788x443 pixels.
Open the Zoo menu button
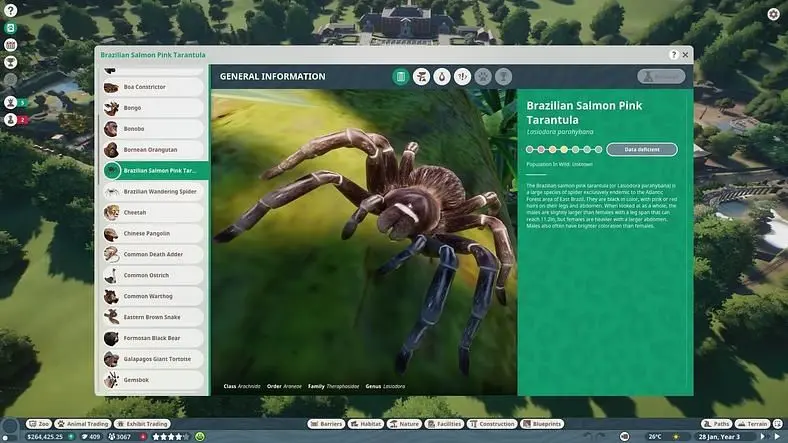[x=39, y=424]
